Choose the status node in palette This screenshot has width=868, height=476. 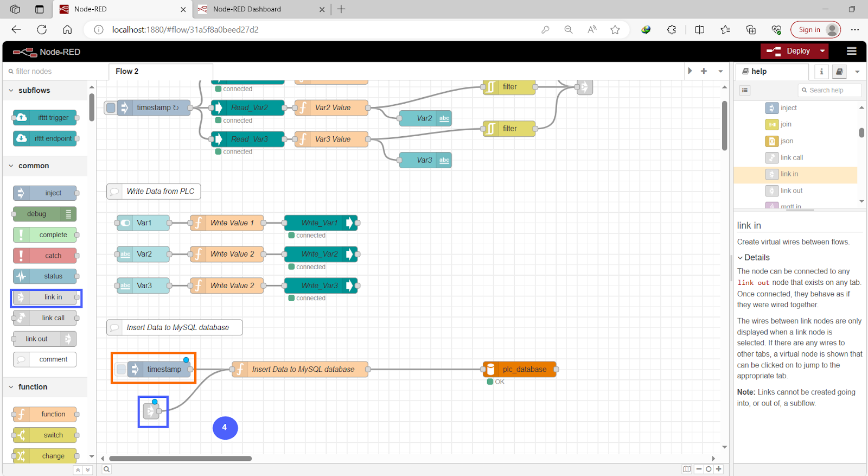[45, 276]
